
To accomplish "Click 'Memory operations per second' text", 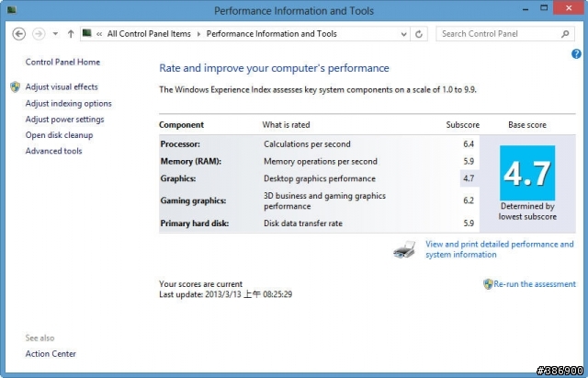I will pyautogui.click(x=321, y=162).
